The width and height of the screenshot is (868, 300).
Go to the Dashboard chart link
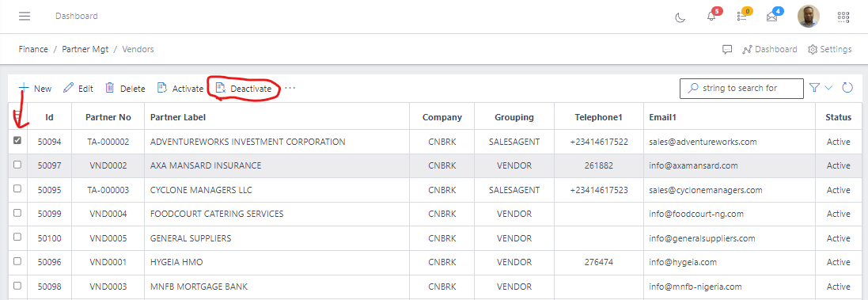tap(770, 49)
